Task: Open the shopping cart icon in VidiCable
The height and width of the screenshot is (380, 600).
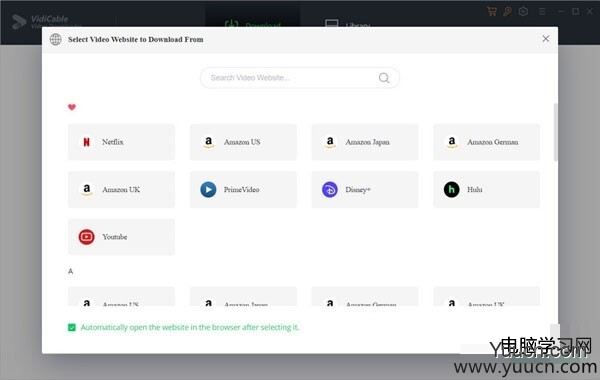Action: 492,11
